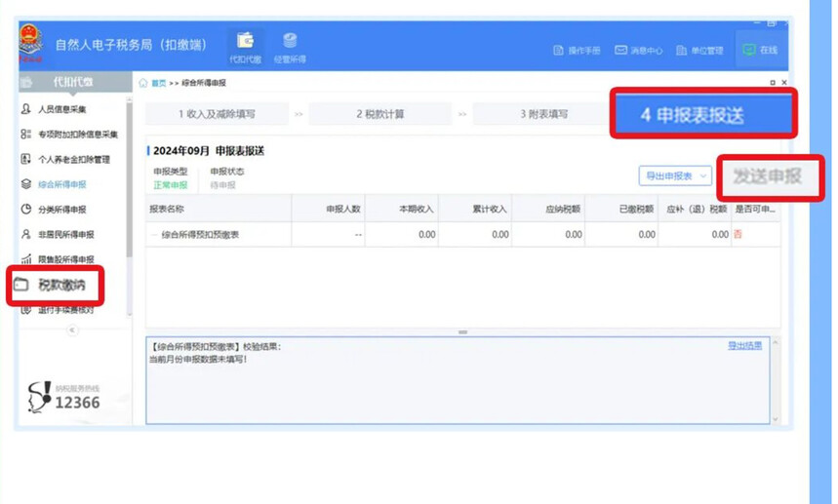This screenshot has width=838, height=504.
Task: Open 退付手续费核对 in sidebar
Action: click(x=58, y=310)
